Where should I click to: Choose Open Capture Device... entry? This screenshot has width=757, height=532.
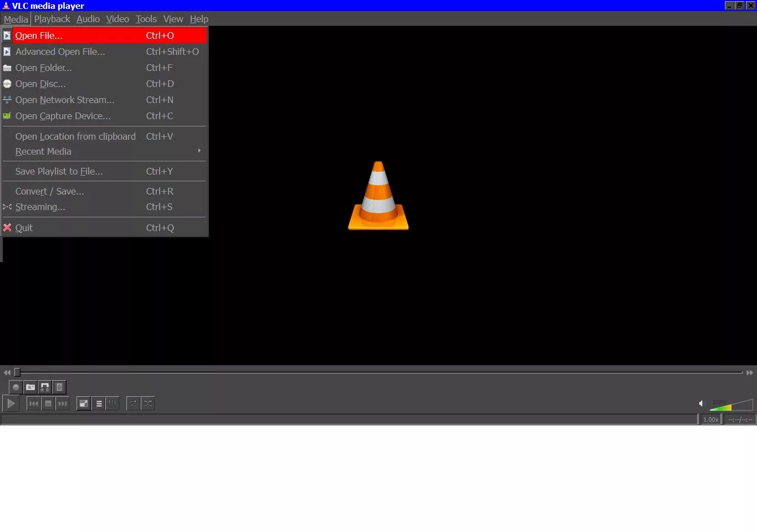pyautogui.click(x=104, y=116)
